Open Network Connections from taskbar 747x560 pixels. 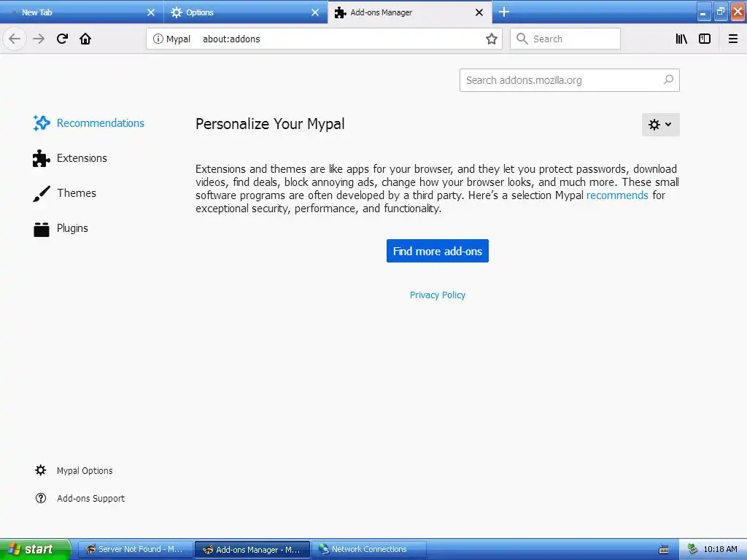[369, 550]
